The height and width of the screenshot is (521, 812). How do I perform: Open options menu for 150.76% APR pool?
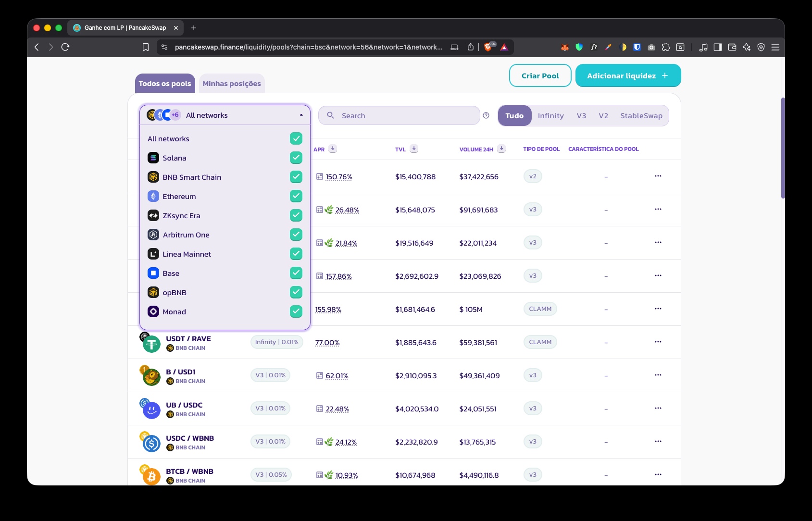coord(658,176)
